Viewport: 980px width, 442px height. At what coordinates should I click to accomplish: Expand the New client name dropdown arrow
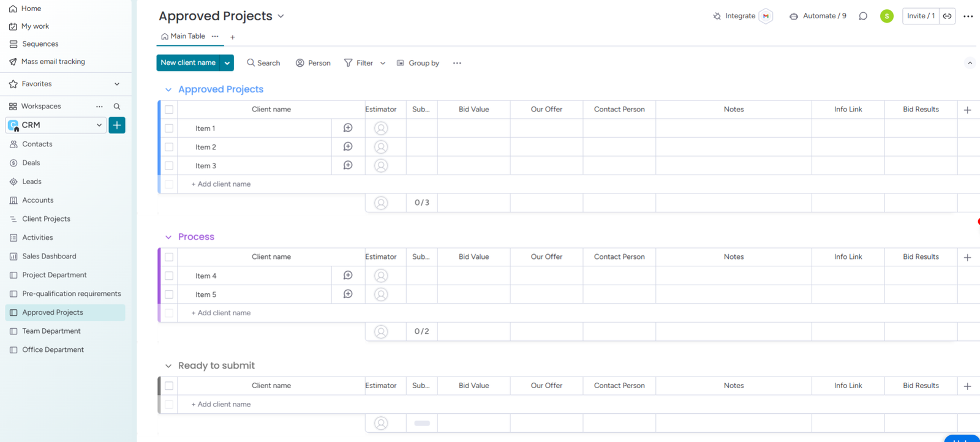227,63
